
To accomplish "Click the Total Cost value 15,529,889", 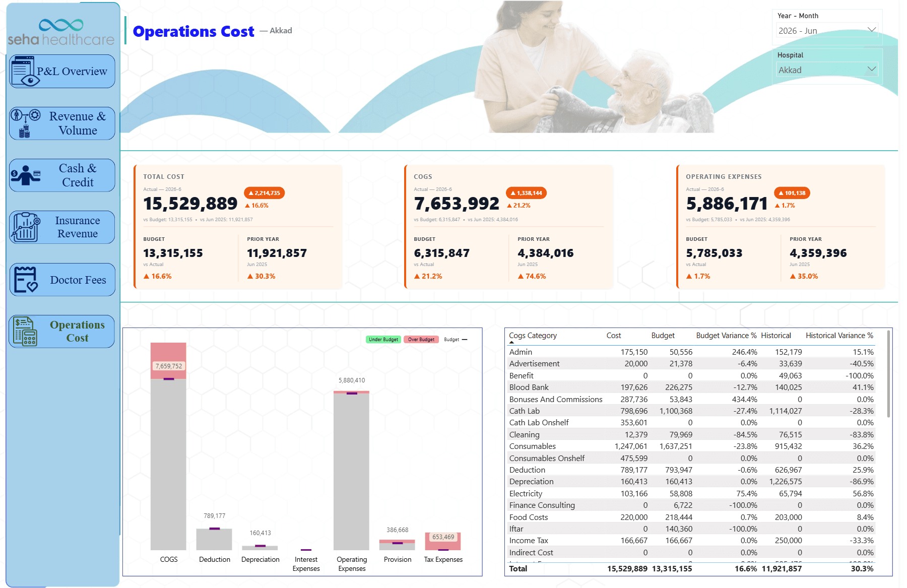I will [190, 204].
